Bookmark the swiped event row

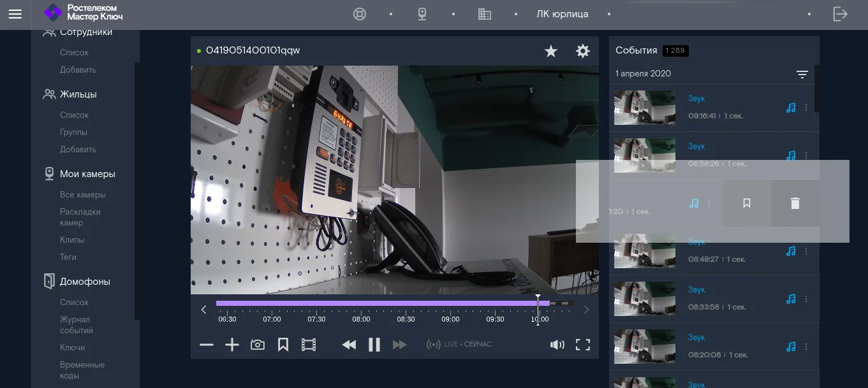click(x=747, y=203)
